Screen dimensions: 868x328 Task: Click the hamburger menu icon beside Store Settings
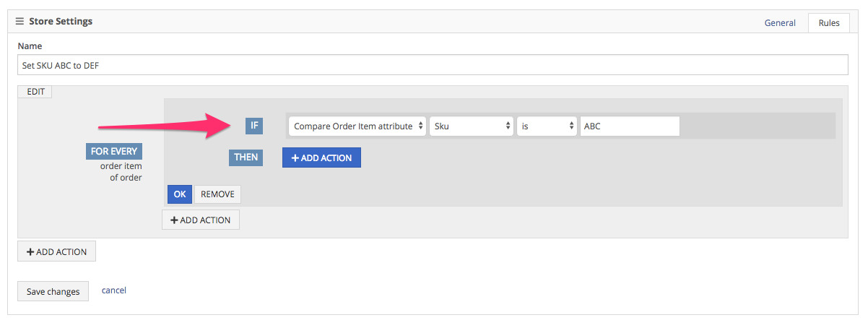[x=19, y=22]
